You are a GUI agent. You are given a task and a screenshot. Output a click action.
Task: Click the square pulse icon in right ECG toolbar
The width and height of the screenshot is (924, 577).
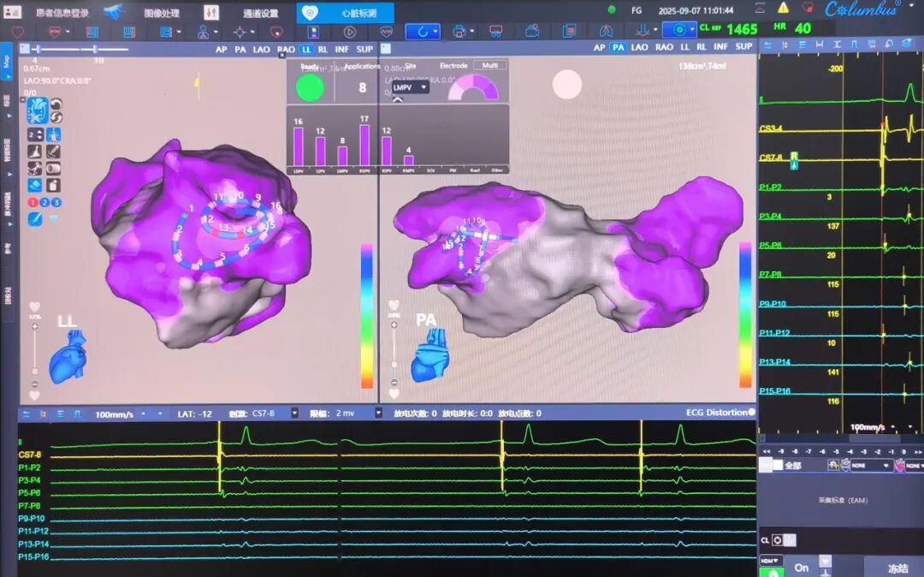pyautogui.click(x=854, y=45)
